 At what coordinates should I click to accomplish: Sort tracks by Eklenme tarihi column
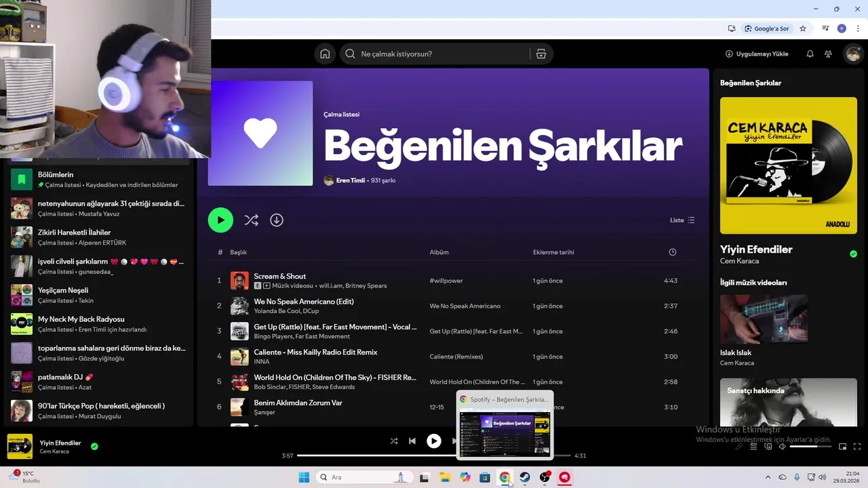553,252
